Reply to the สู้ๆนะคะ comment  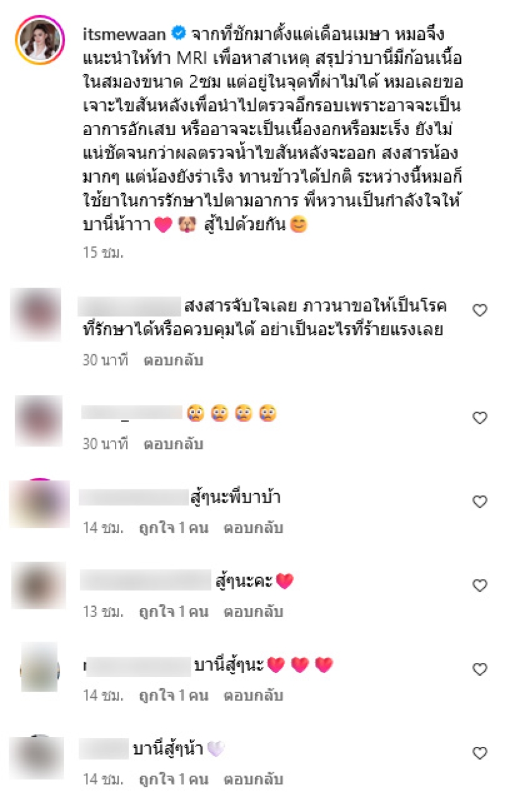click(x=253, y=612)
